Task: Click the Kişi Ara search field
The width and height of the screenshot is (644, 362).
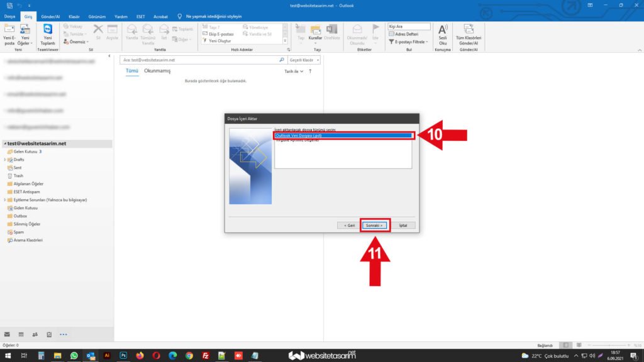Action: [409, 26]
